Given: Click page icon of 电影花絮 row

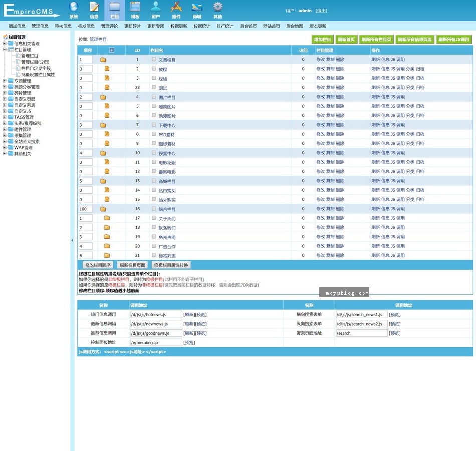Looking at the screenshot, I should (x=107, y=162).
